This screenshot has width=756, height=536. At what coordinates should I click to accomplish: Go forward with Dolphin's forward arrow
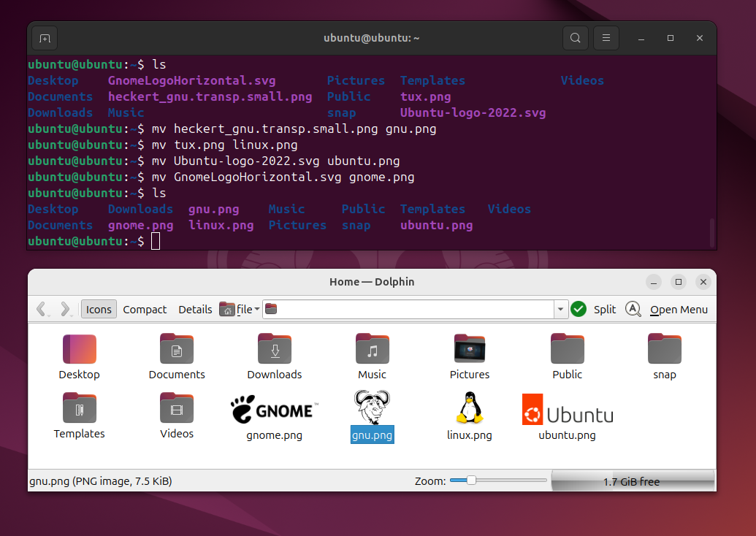pos(65,309)
